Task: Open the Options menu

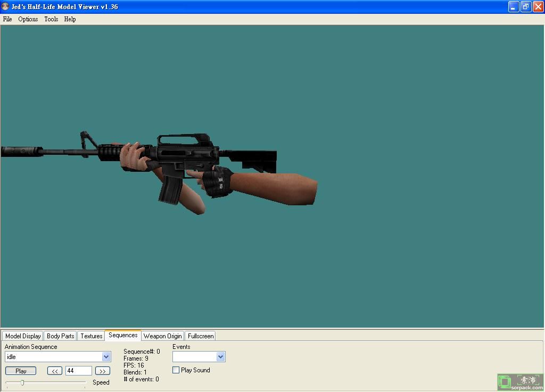Action: tap(28, 19)
